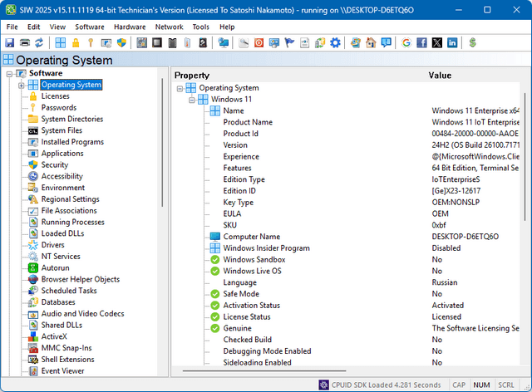Screen dimensions: 532x392
Task: Open the Edit menu
Action: [x=33, y=27]
